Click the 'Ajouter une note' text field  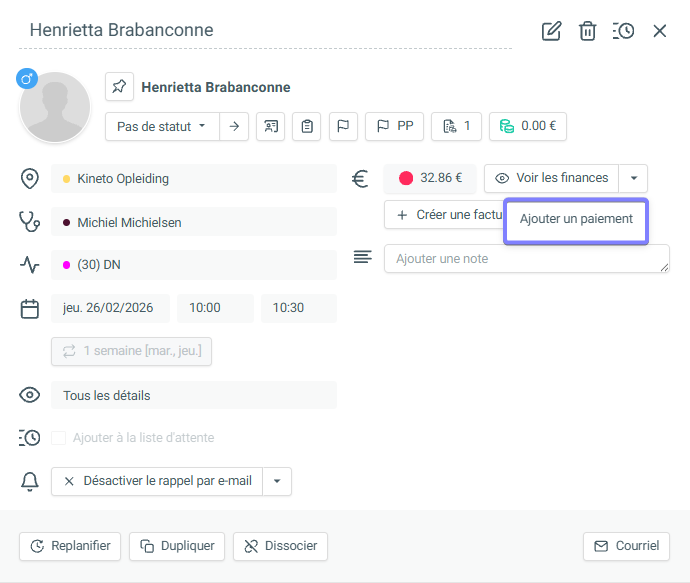[526, 259]
